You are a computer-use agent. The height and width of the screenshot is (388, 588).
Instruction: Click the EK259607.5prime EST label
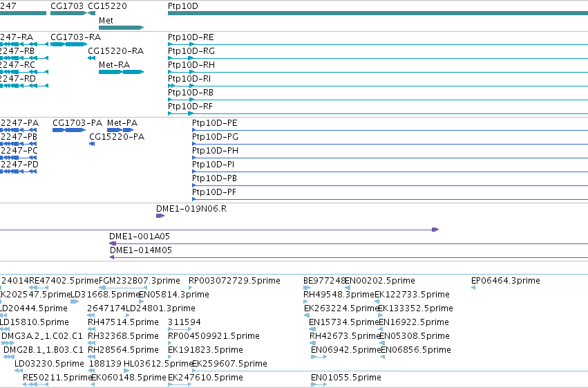229,364
